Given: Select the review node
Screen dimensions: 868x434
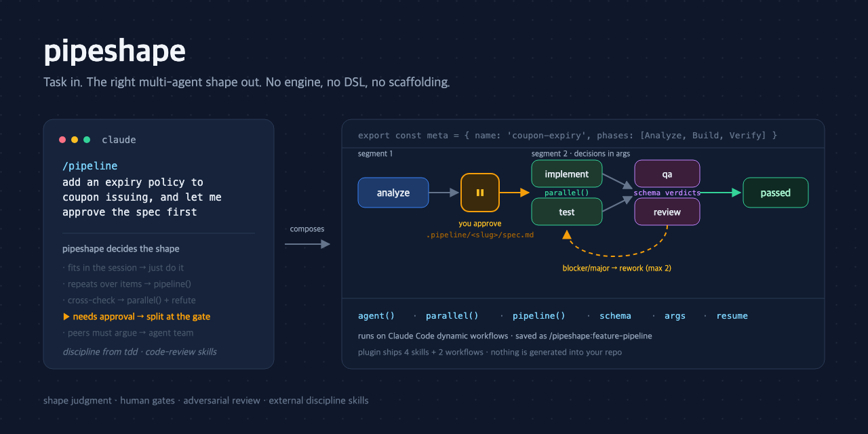Looking at the screenshot, I should (667, 212).
